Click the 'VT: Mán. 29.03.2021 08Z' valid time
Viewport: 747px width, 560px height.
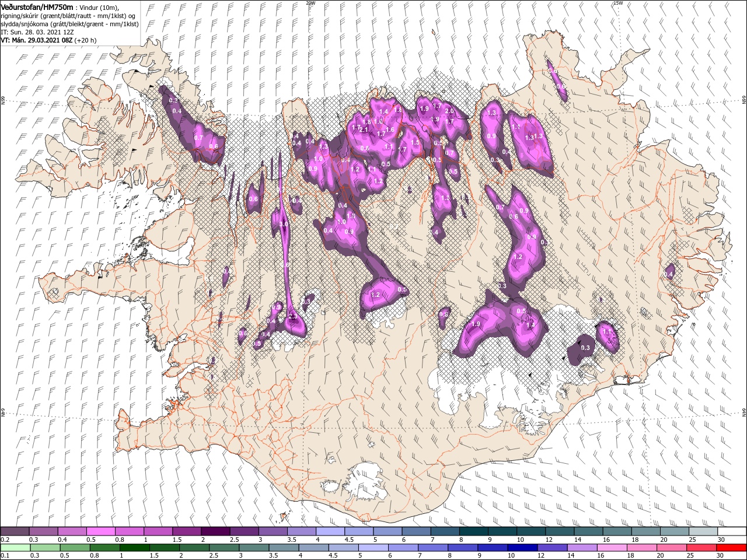tap(36, 40)
